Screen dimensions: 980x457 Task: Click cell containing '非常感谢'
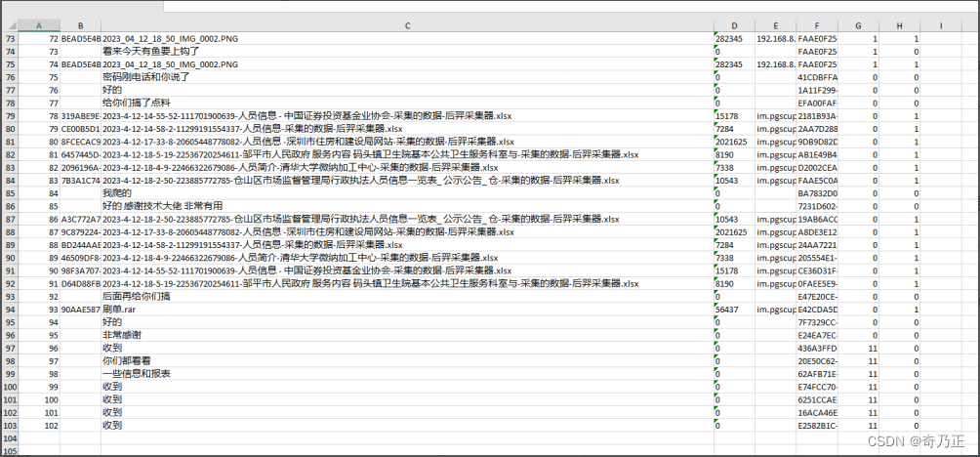[x=407, y=335]
